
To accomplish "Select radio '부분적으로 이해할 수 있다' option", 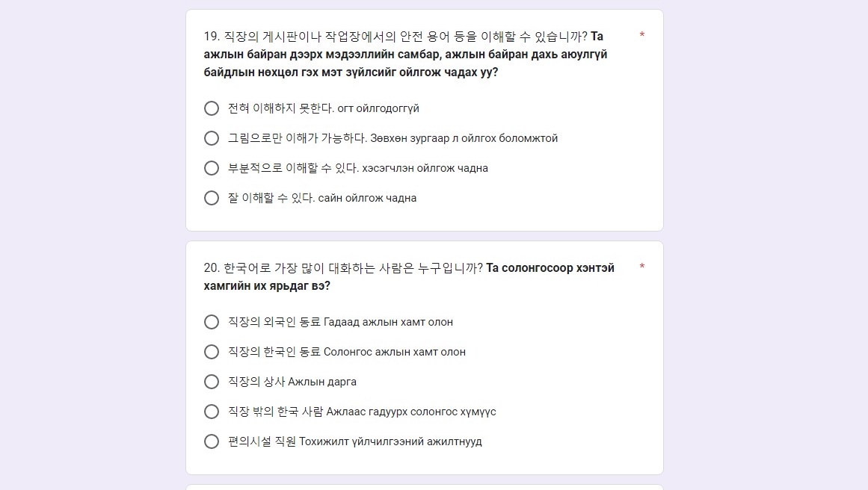I will tap(212, 168).
